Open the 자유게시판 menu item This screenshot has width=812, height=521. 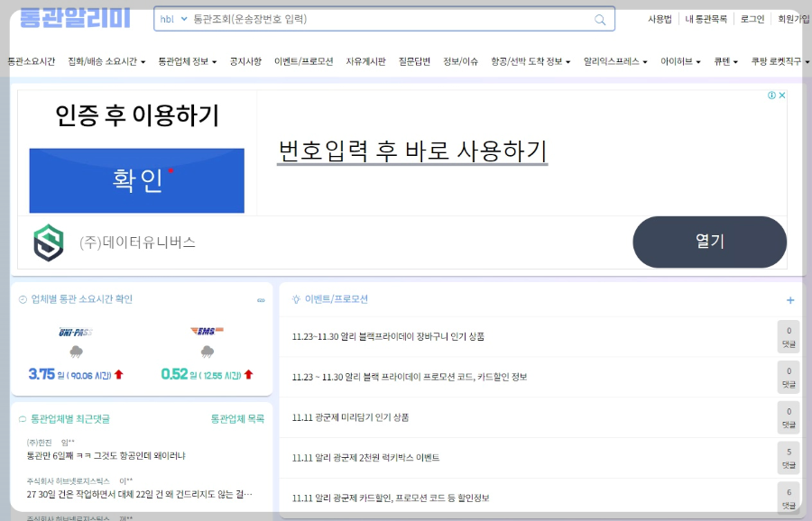coord(365,61)
